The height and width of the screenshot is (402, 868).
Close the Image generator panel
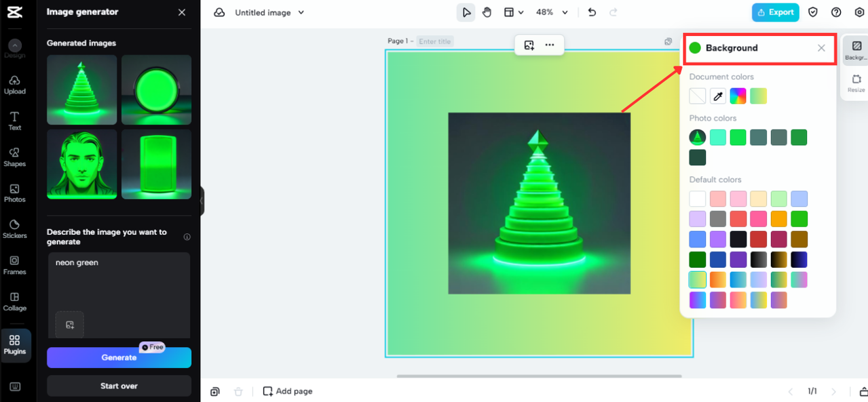click(x=181, y=12)
